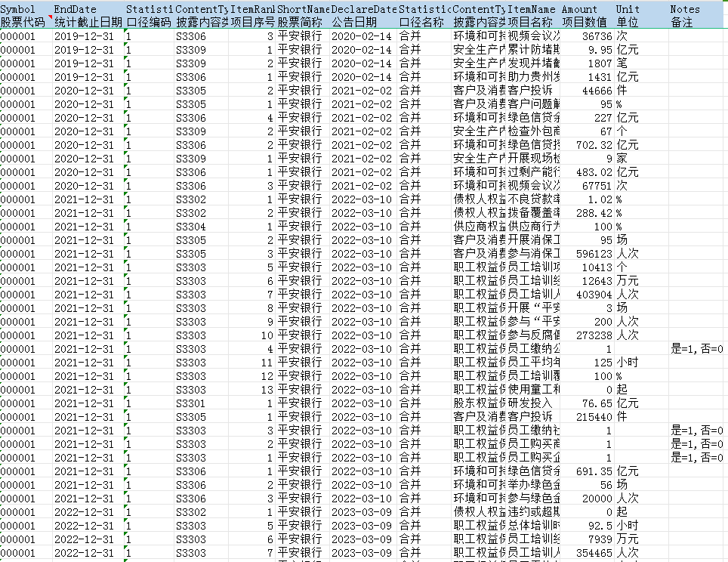This screenshot has height=562, width=728.
Task: Click the 备注 header label
Action: click(682, 22)
